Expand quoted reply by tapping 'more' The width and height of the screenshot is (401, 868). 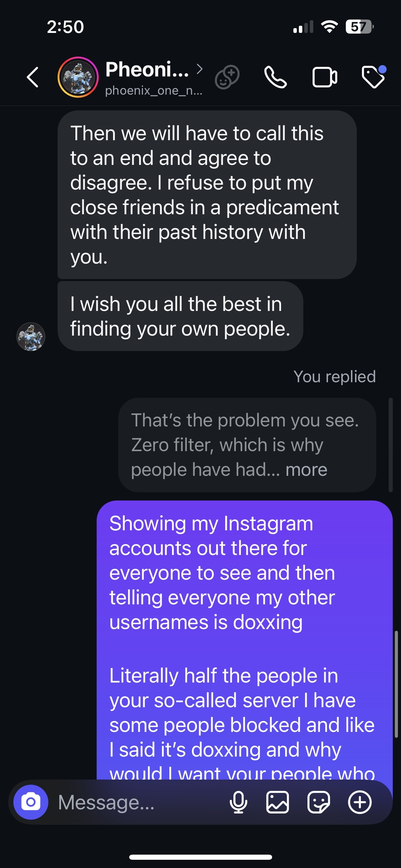click(x=306, y=470)
